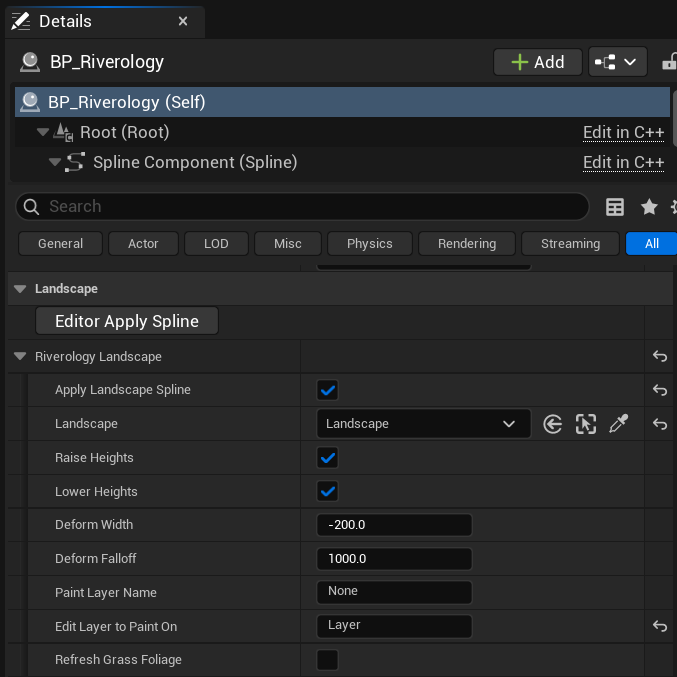Reset Edit Layer to Paint On value
Screen dimensions: 677x677
660,626
